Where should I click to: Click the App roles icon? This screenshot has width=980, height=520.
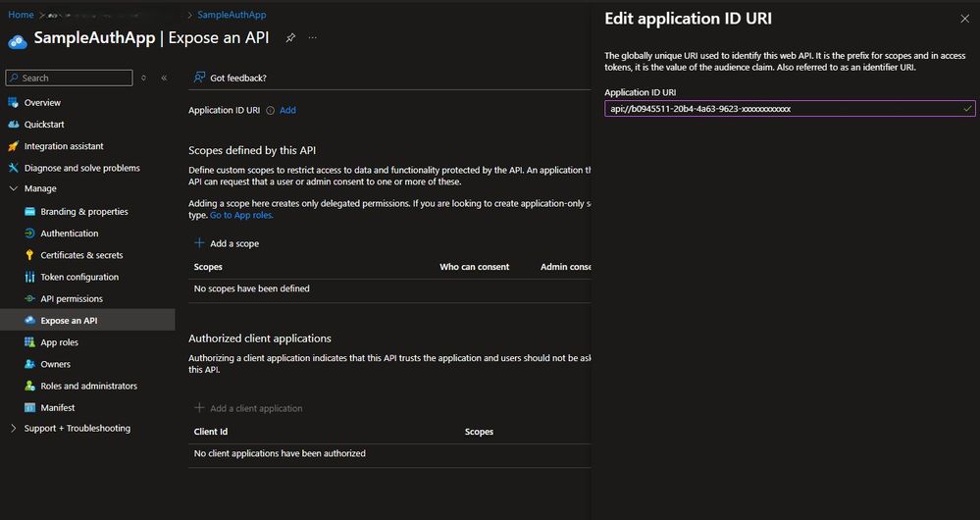[29, 341]
